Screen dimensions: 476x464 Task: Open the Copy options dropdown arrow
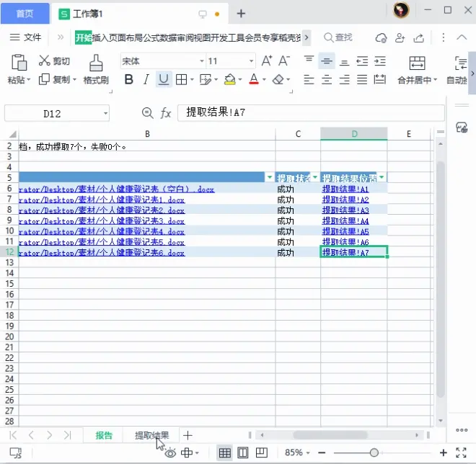click(x=74, y=80)
